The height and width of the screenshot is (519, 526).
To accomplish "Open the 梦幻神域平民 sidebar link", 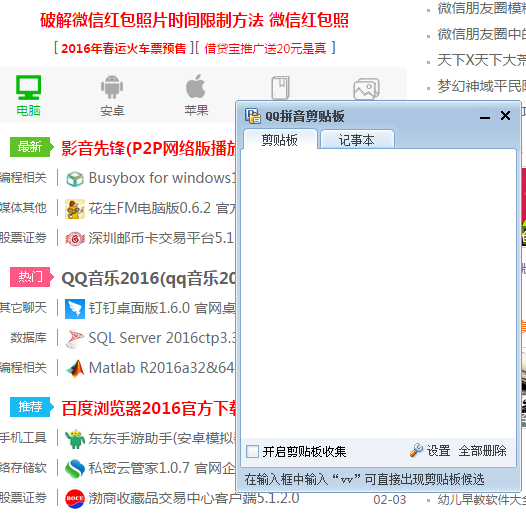I will click(x=481, y=86).
